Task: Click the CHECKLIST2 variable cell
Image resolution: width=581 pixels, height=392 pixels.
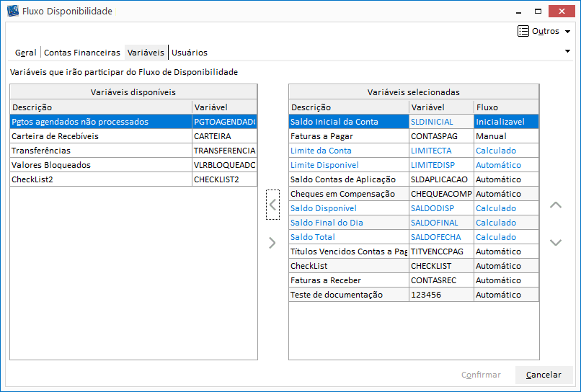Action: [x=225, y=179]
